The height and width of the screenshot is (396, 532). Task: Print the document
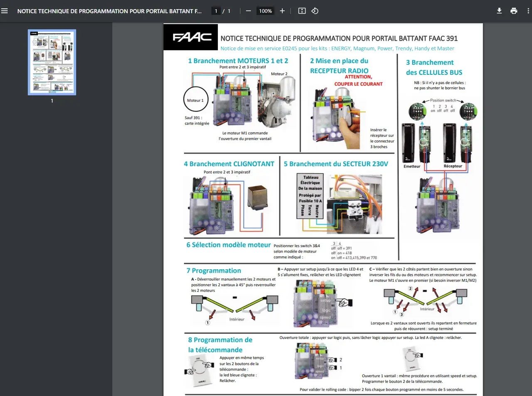coord(514,11)
